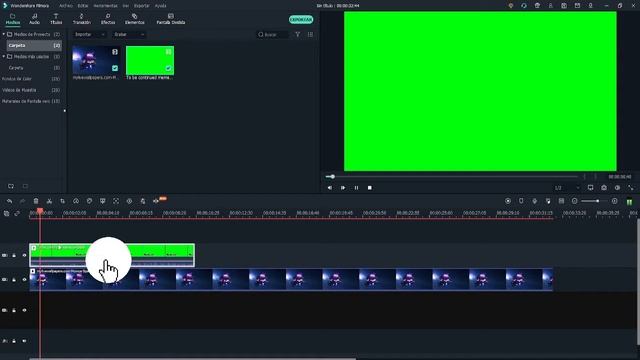The width and height of the screenshot is (640, 360).
Task: Click the Delete trash icon
Action: click(x=36, y=201)
